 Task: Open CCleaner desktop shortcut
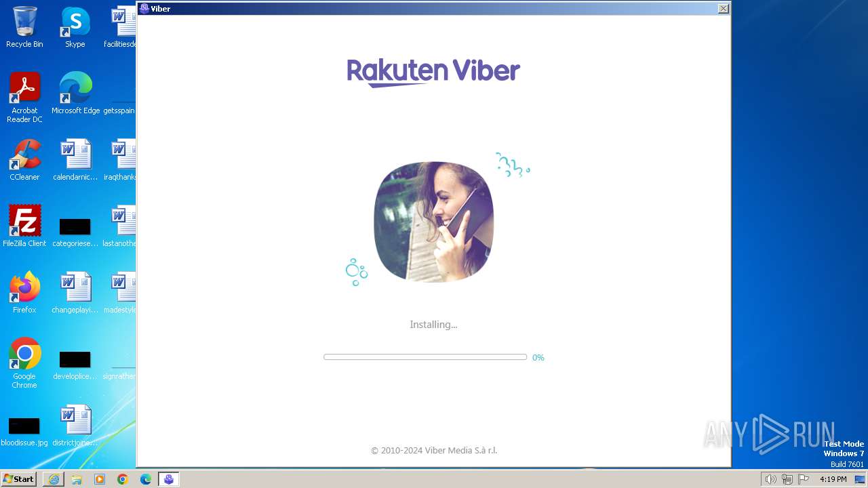24,159
